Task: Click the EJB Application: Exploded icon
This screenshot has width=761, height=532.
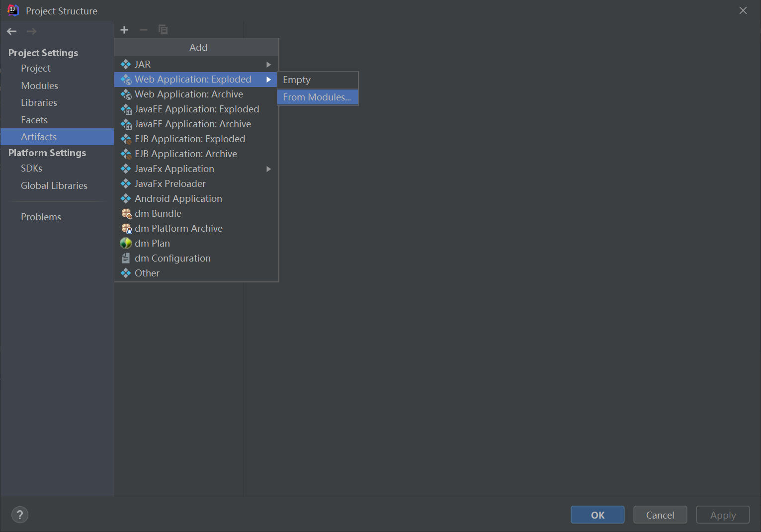Action: [126, 139]
